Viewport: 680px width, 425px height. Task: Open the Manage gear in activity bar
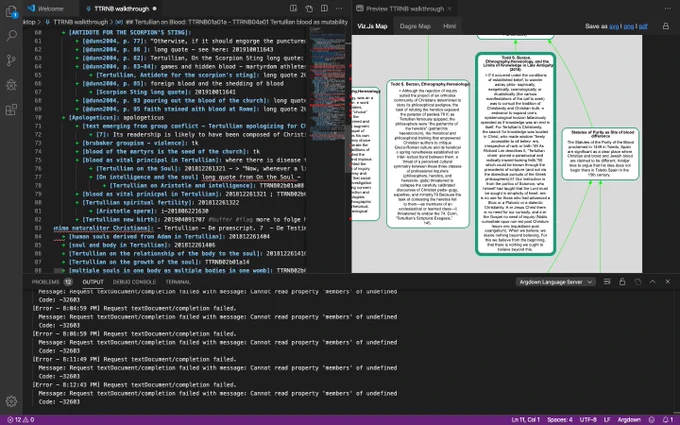(11, 401)
